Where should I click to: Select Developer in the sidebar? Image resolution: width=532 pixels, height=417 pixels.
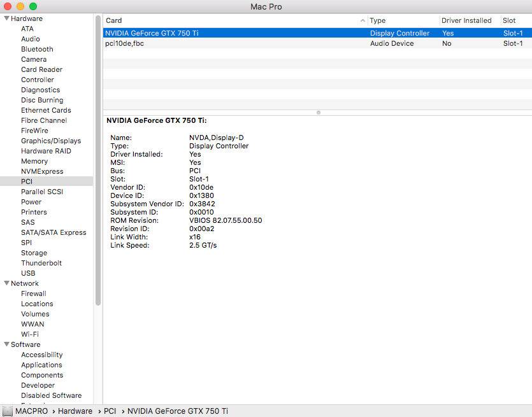[38, 385]
